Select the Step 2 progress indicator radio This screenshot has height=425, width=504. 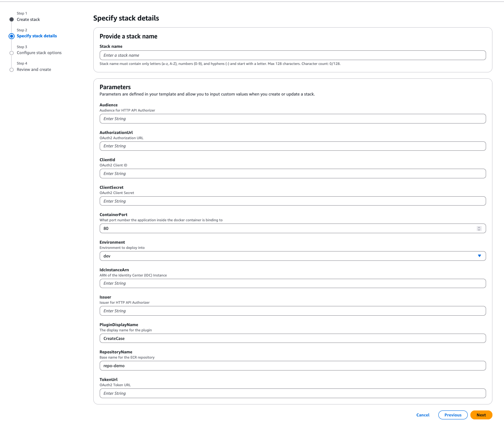[12, 36]
